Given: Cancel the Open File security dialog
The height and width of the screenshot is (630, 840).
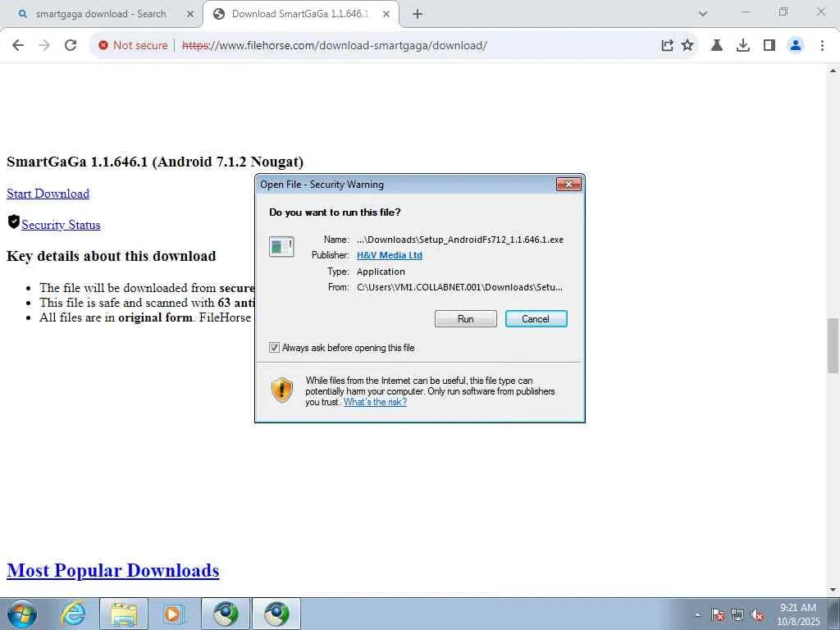Looking at the screenshot, I should click(x=536, y=319).
